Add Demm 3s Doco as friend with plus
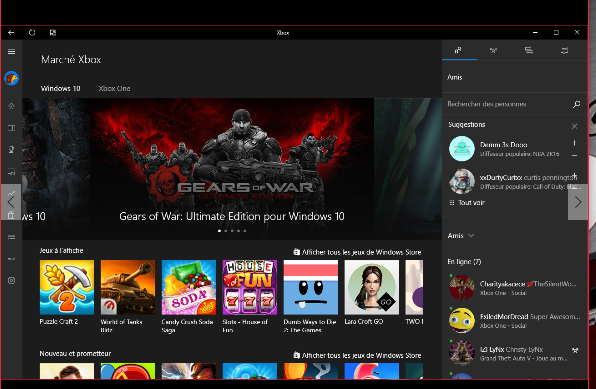 [x=574, y=143]
